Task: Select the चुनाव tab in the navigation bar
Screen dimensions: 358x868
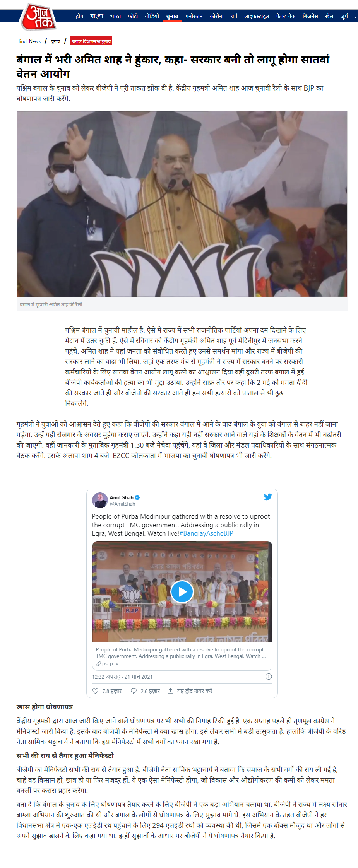Action: (x=172, y=16)
